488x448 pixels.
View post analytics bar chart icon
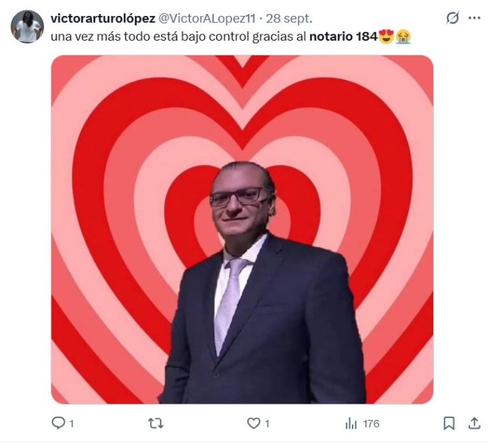[351, 423]
